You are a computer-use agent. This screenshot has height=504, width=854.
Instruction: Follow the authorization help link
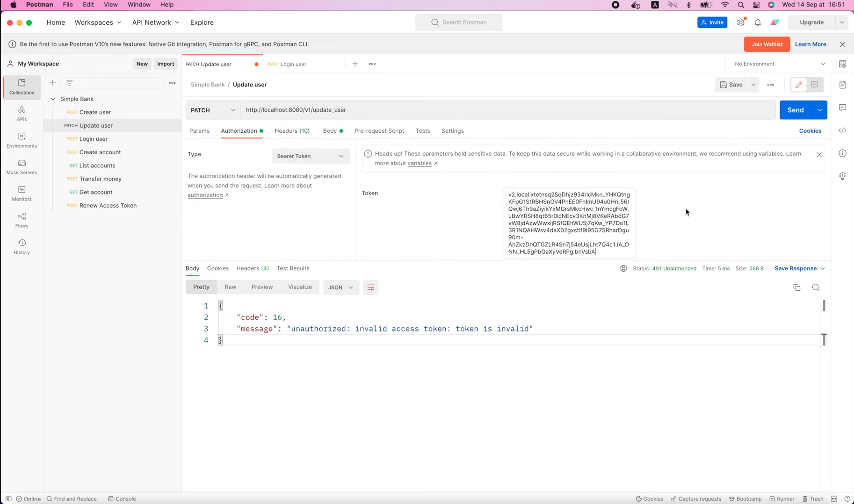point(205,195)
